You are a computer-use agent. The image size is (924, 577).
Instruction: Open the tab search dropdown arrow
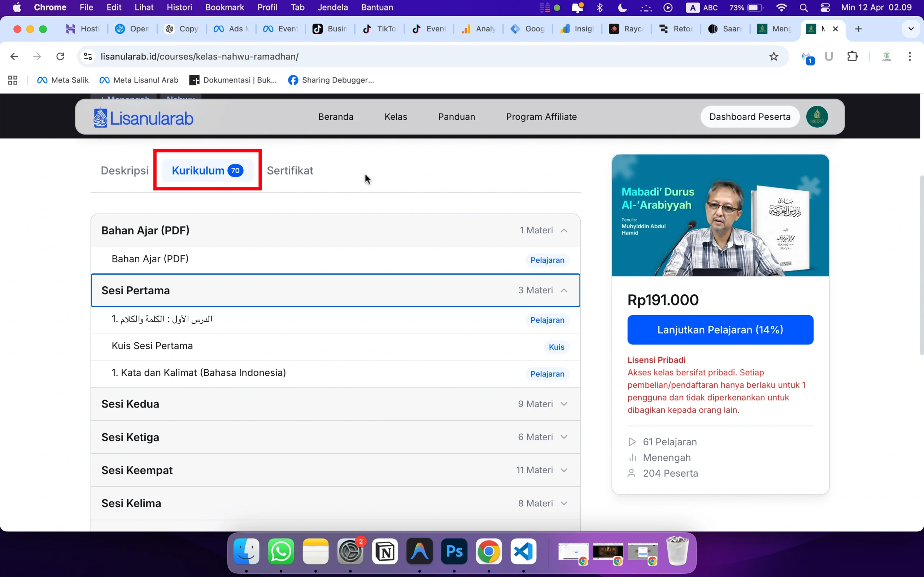[911, 28]
